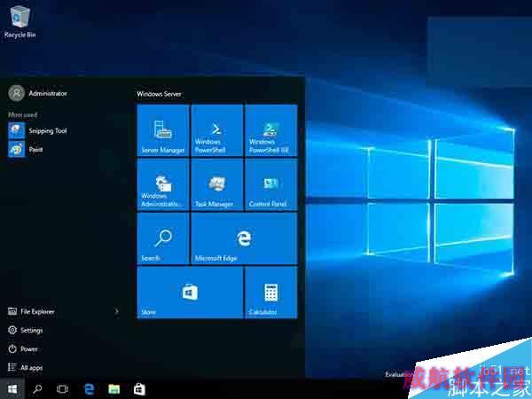Click the Search tile
Image resolution: width=532 pixels, height=399 pixels.
tap(163, 239)
